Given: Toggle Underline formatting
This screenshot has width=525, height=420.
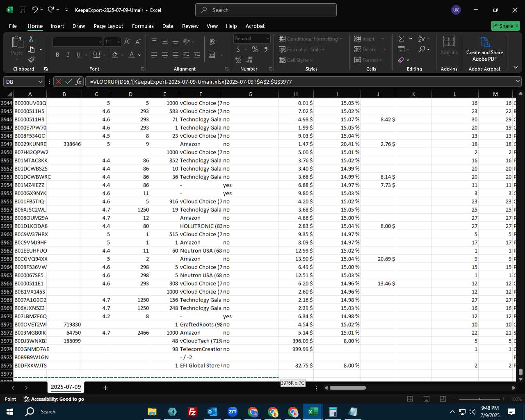Looking at the screenshot, I should pyautogui.click(x=78, y=55).
